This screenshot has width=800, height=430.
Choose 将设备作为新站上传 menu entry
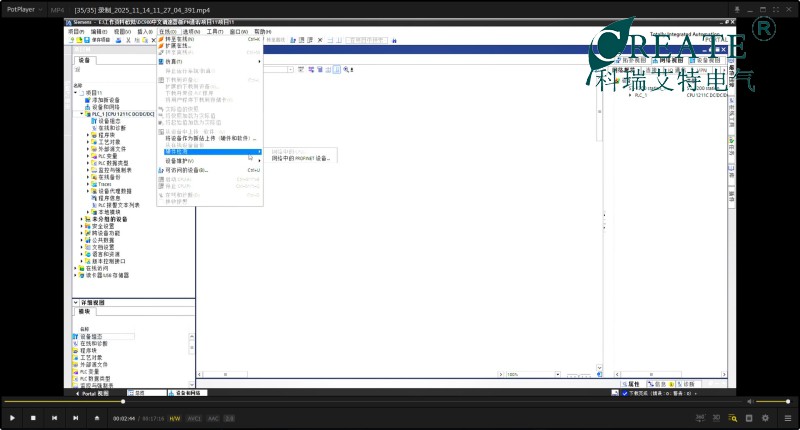210,138
